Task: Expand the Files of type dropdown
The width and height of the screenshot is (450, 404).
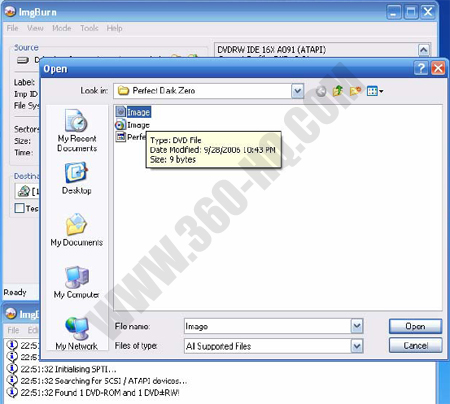Action: (357, 346)
